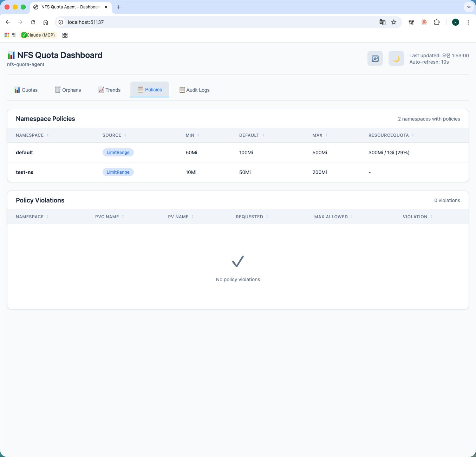Click the dashboard refresh icon button

click(x=375, y=59)
